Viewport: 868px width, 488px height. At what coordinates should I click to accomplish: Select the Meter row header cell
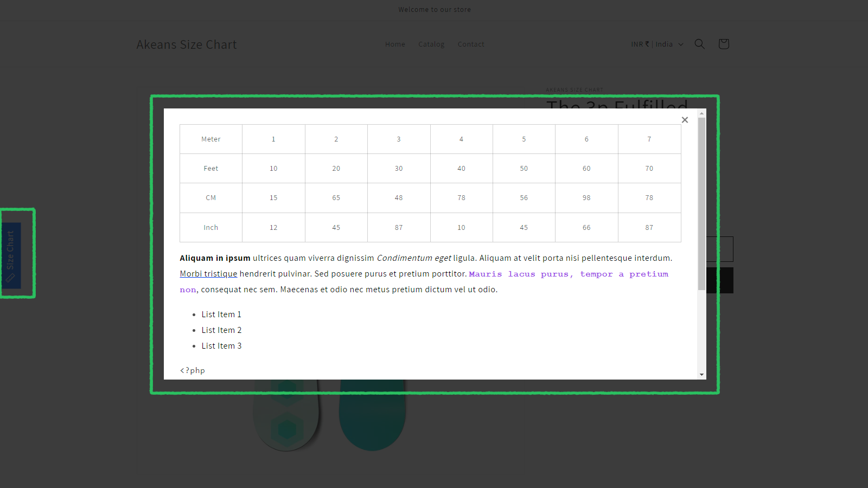tap(211, 139)
